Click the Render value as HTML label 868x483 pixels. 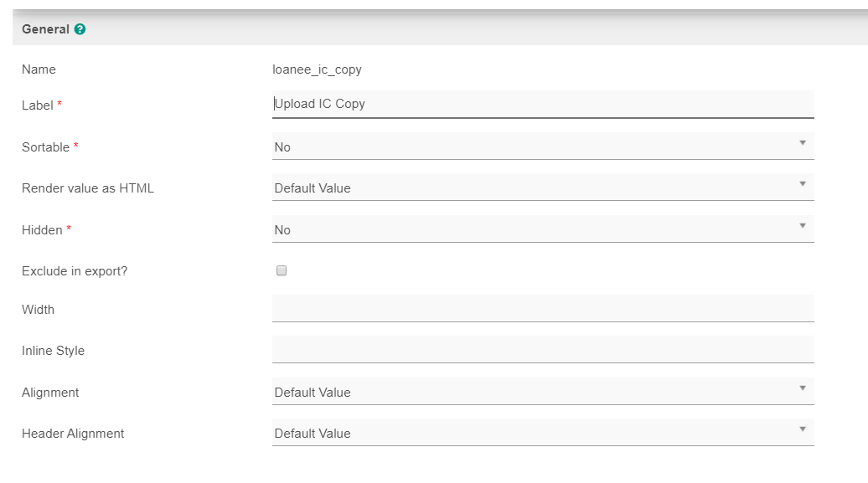88,188
